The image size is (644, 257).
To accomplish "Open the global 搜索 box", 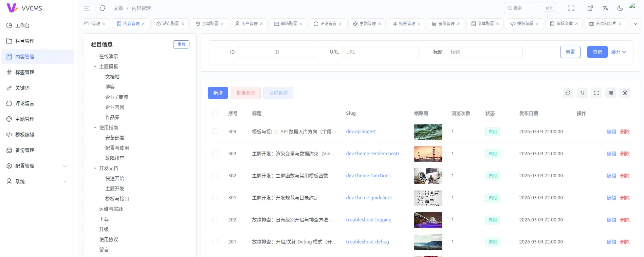I will coord(531,8).
